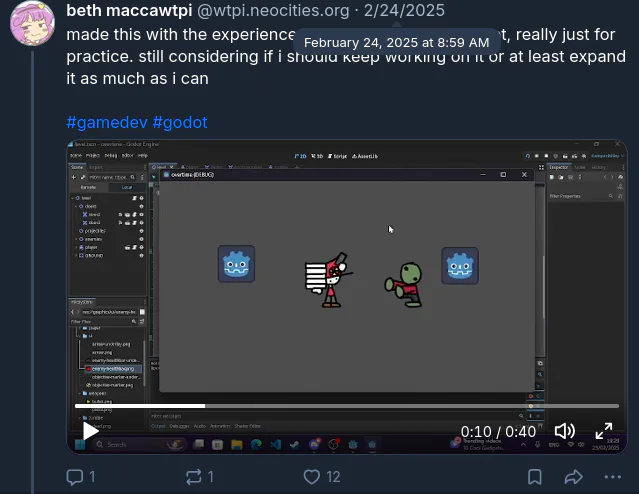Open the AssetLib workspace
Image resolution: width=639 pixels, height=494 pixels.
(x=365, y=156)
